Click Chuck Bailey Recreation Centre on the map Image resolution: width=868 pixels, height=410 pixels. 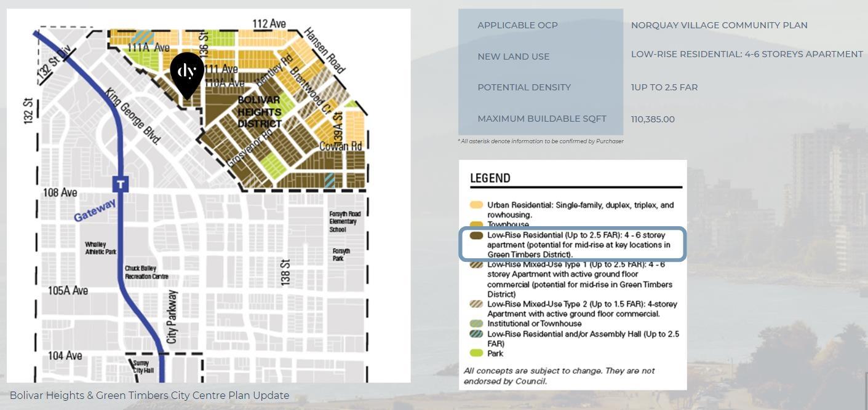146,272
